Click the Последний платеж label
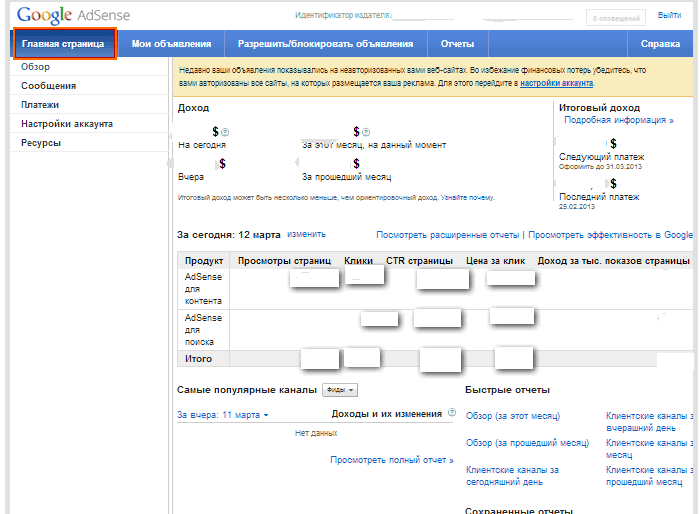The height and width of the screenshot is (514, 699). (x=599, y=197)
